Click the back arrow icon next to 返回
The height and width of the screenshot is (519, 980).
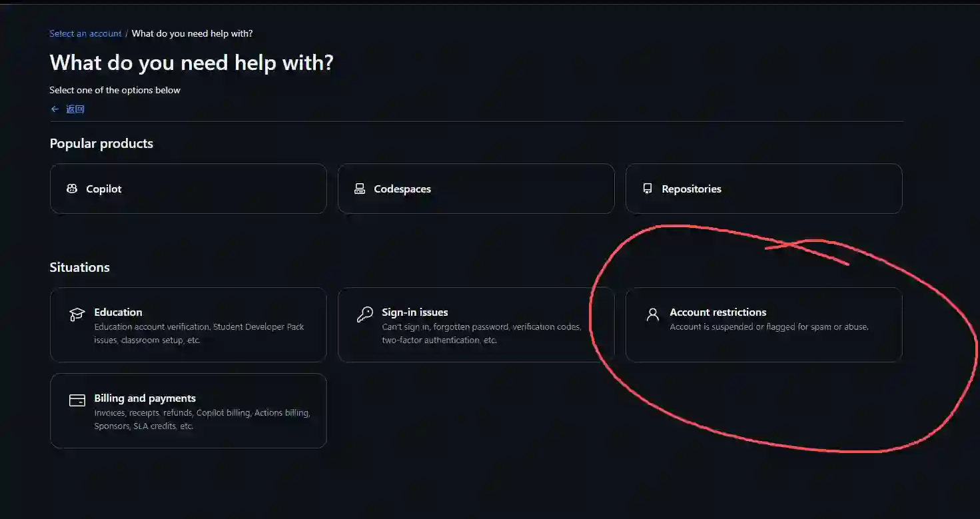[x=55, y=109]
